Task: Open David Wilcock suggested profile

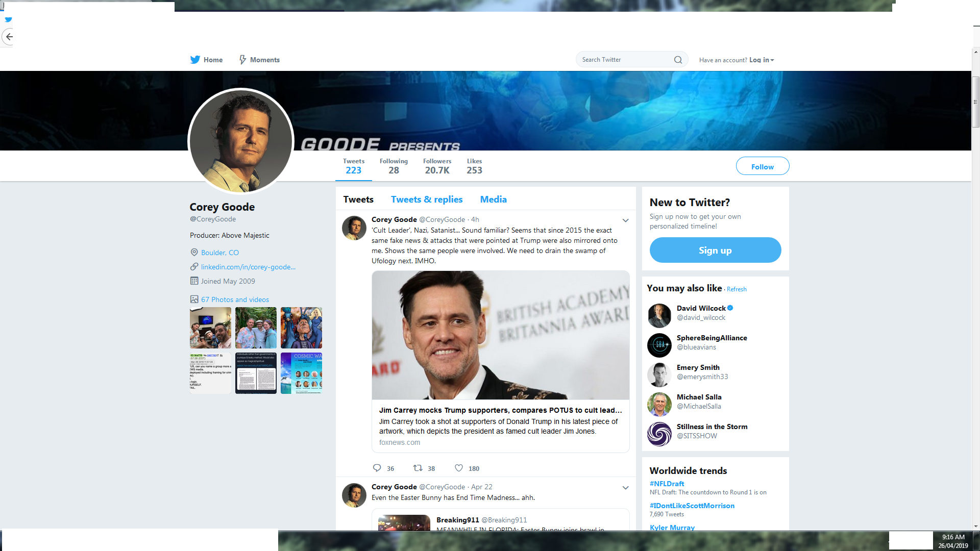Action: [x=701, y=308]
